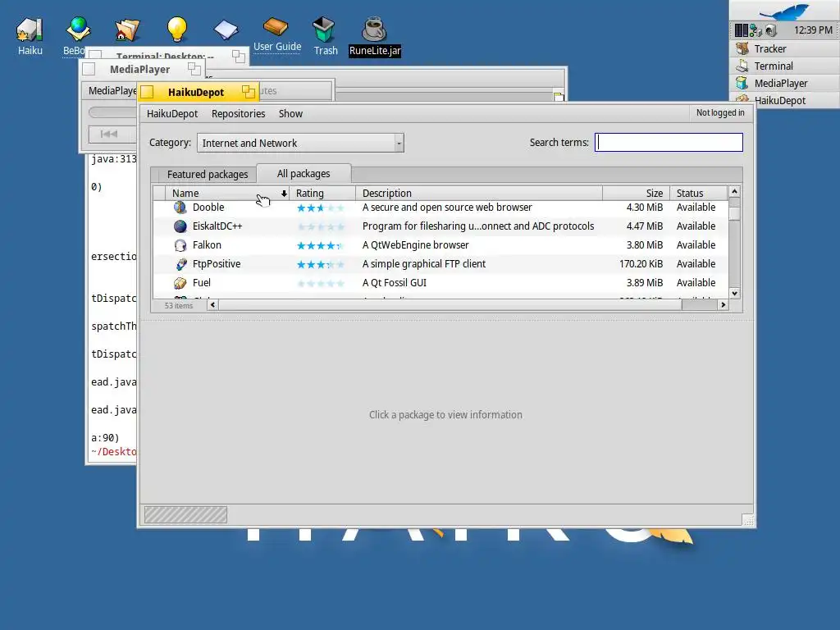Click the HaikuDepot window zoom button
Screen dimensions: 840x630
(x=248, y=92)
